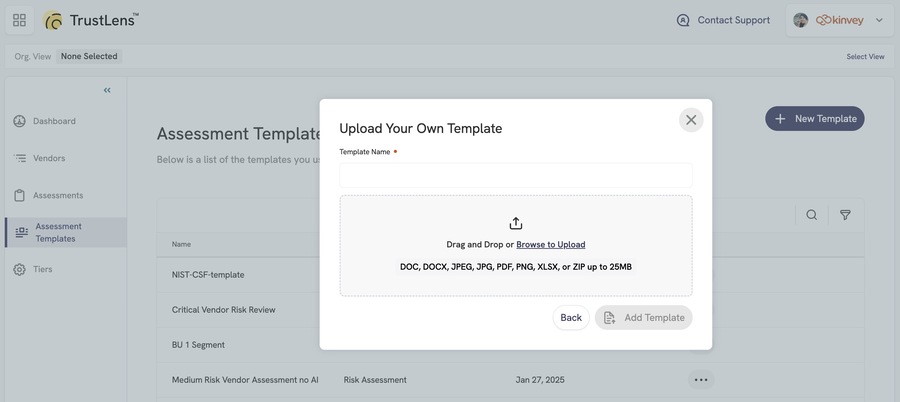Viewport: 900px width, 402px height.
Task: Select the Tiers gear icon
Action: click(20, 269)
